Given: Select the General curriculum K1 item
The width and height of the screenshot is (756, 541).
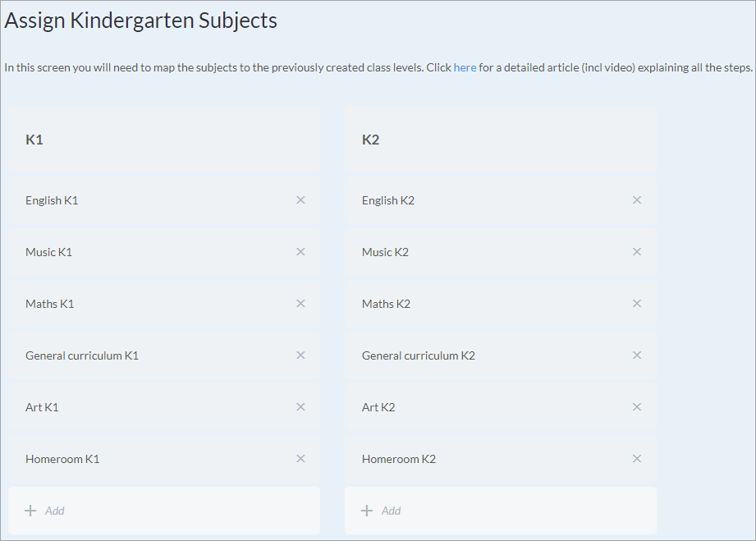Looking at the screenshot, I should pyautogui.click(x=164, y=355).
